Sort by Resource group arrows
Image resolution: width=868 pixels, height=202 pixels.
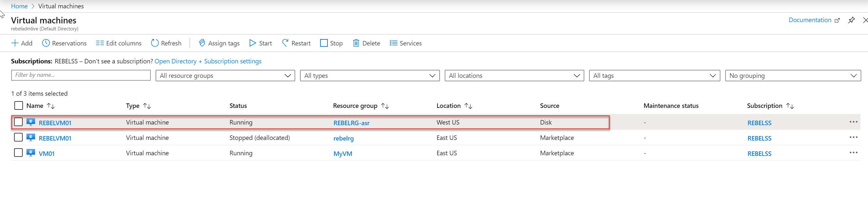tap(385, 106)
